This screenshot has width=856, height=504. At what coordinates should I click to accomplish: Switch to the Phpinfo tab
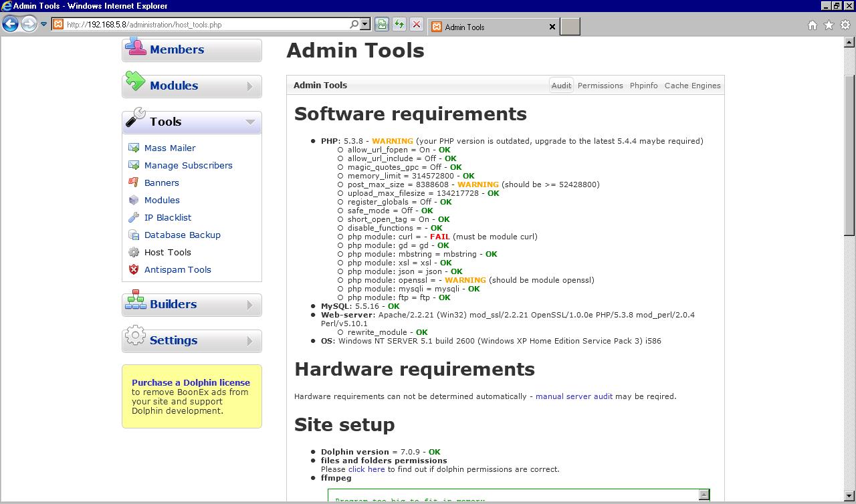643,86
